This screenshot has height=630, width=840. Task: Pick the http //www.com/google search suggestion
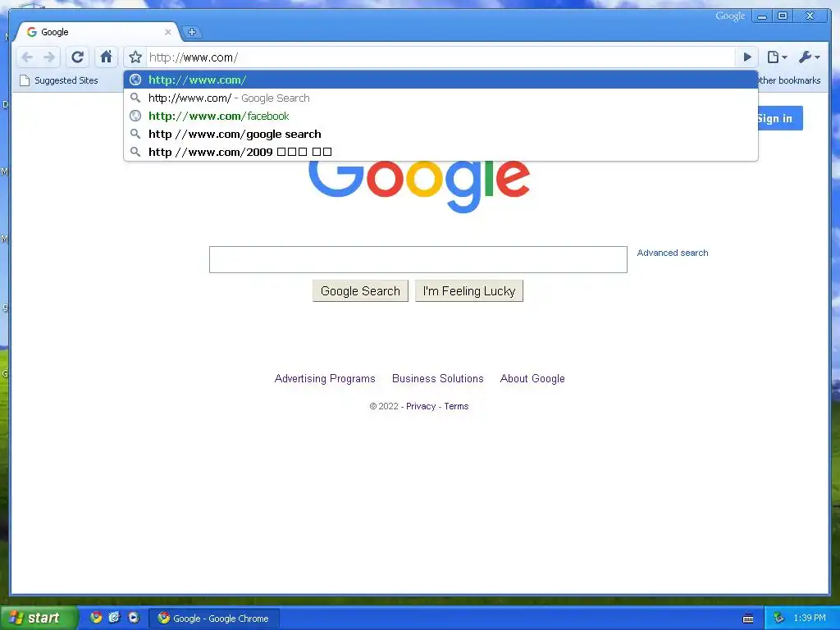click(x=441, y=135)
